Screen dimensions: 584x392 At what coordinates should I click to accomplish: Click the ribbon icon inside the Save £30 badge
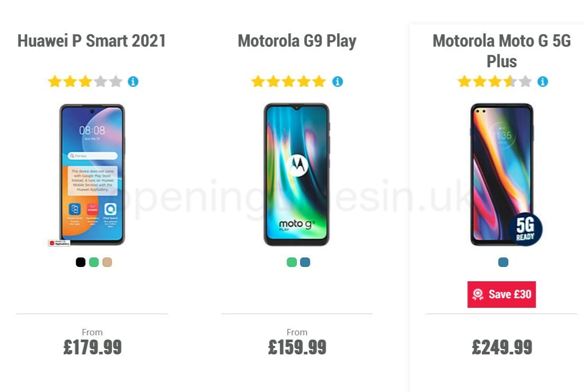479,295
